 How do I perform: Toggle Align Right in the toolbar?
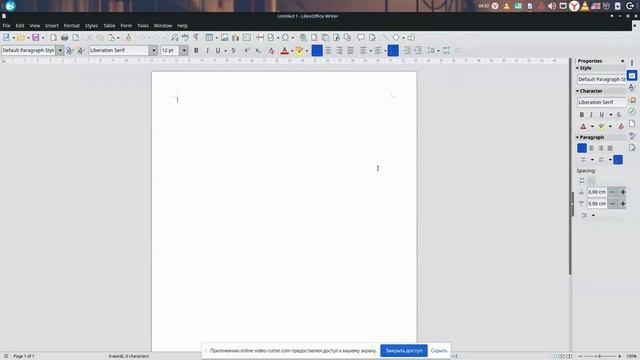pyautogui.click(x=339, y=51)
